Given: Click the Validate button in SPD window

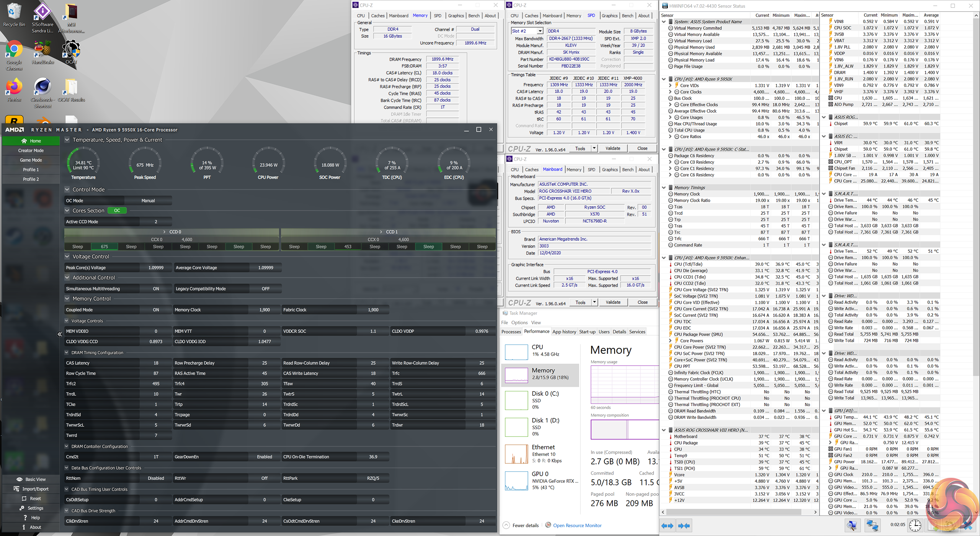Looking at the screenshot, I should pyautogui.click(x=612, y=149).
